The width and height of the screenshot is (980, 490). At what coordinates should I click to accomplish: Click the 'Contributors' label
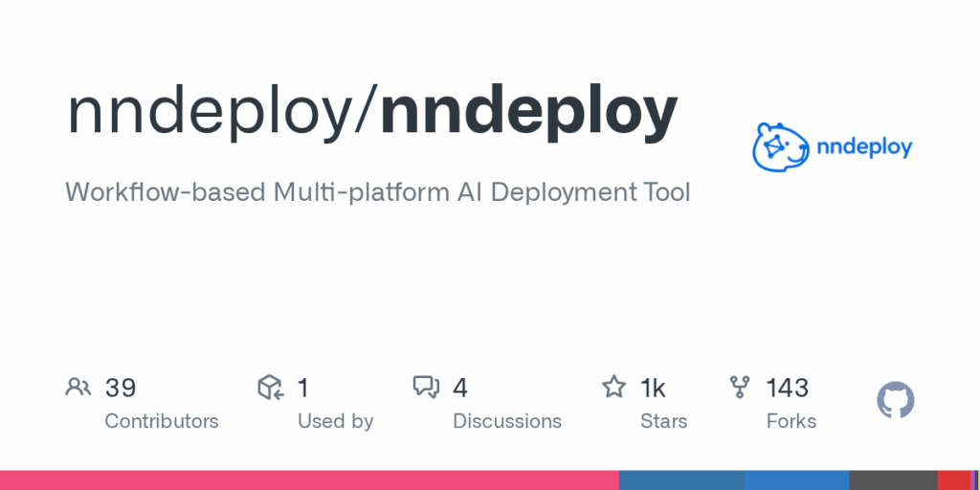tap(161, 421)
